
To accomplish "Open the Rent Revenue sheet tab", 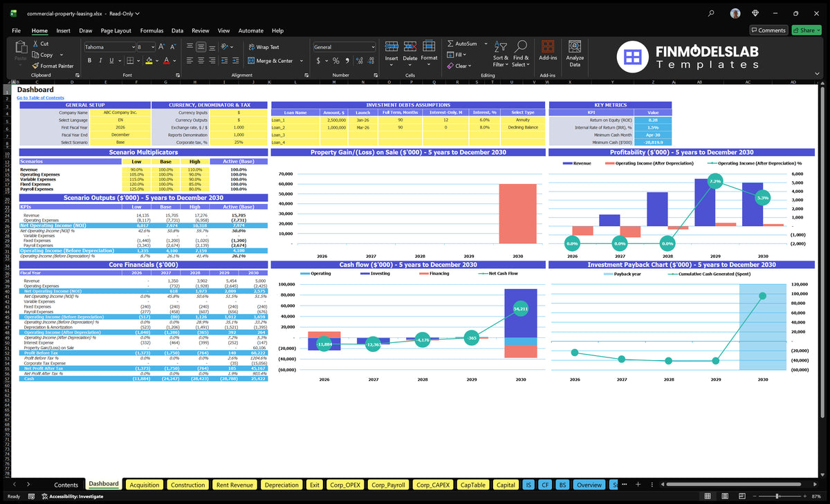I will point(234,485).
